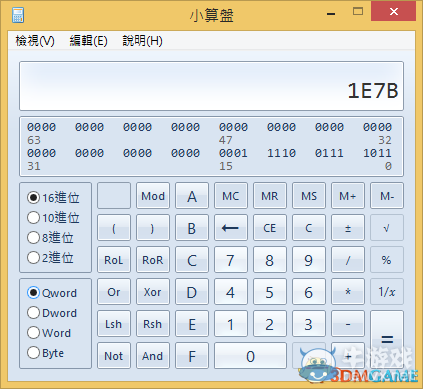Toggle the 0111 bit group

pyautogui.click(x=329, y=153)
